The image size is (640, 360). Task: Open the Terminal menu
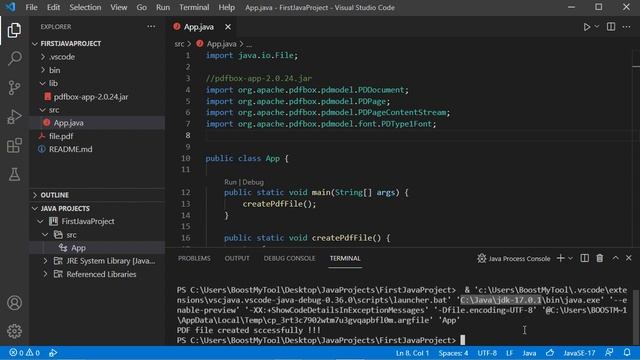click(194, 7)
